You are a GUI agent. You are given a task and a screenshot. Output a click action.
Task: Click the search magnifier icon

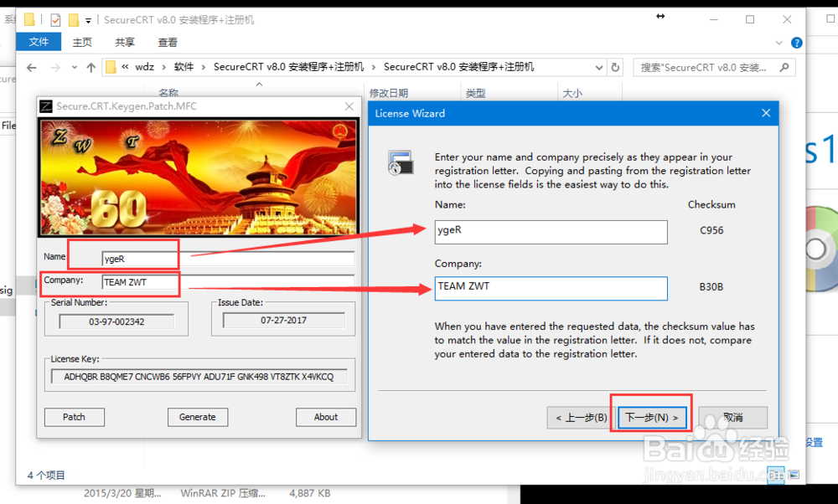coord(784,68)
